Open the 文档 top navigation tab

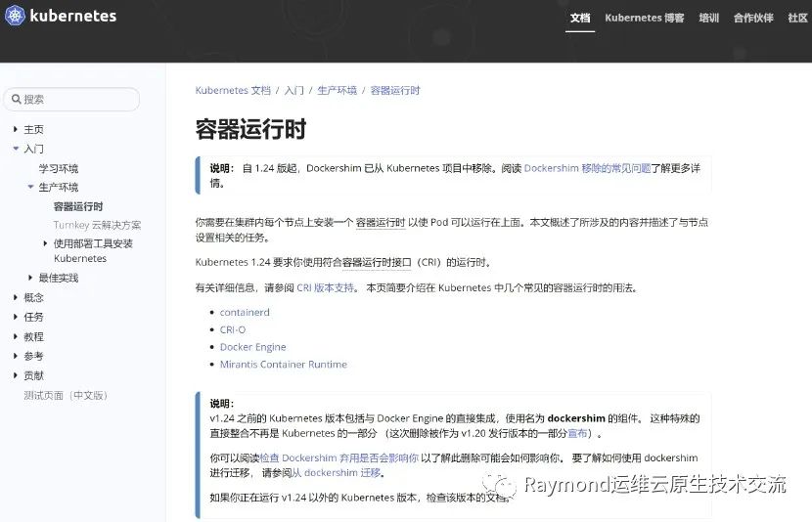[x=580, y=19]
